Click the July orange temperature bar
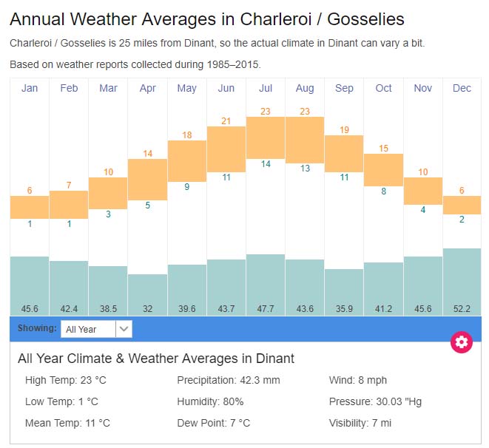 pyautogui.click(x=266, y=138)
